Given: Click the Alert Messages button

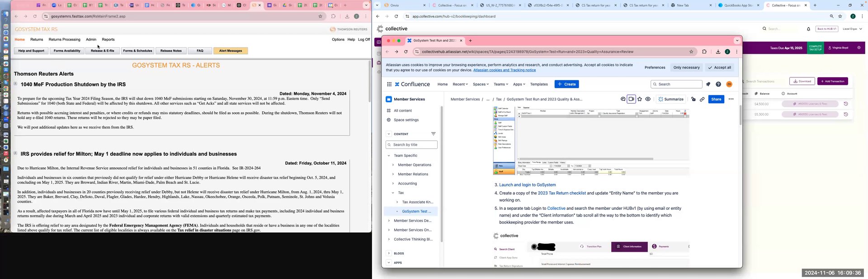Looking at the screenshot, I should [231, 51].
